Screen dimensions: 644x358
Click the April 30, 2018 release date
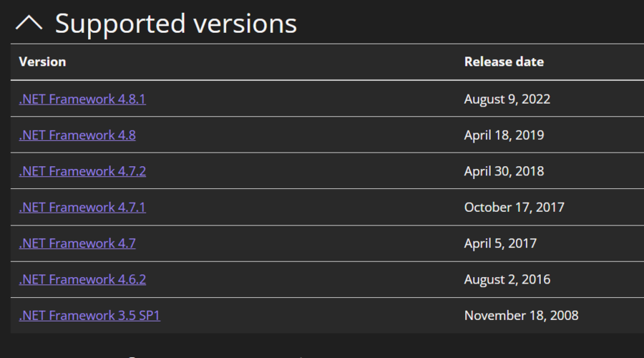(504, 171)
